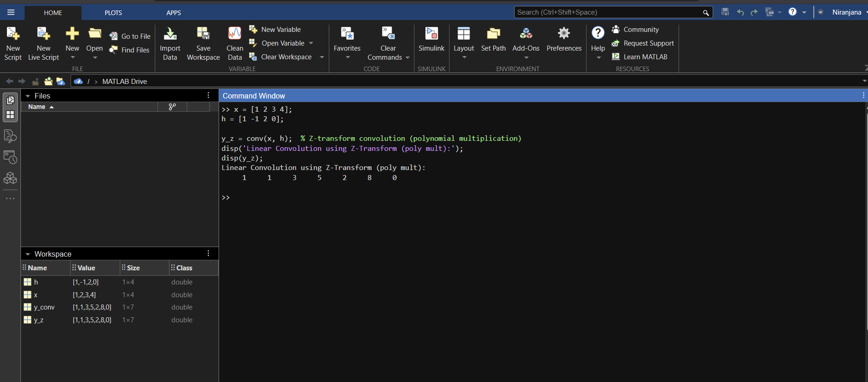This screenshot has width=868, height=382.
Task: Click Go to File
Action: pyautogui.click(x=130, y=36)
